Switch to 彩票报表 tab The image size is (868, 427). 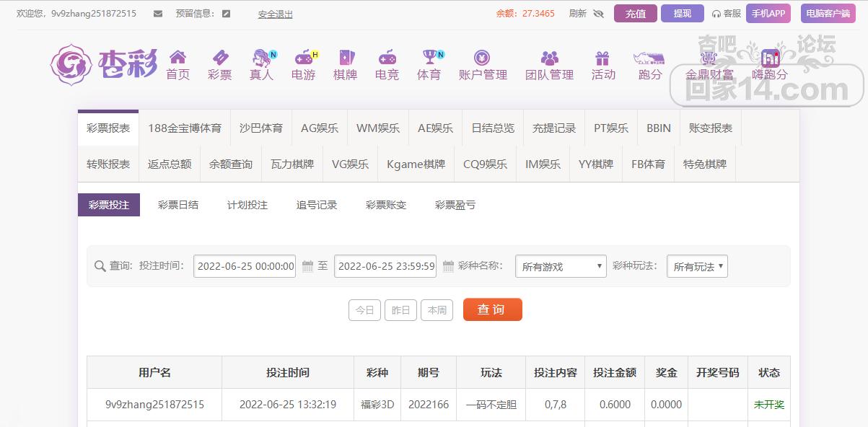tap(108, 128)
